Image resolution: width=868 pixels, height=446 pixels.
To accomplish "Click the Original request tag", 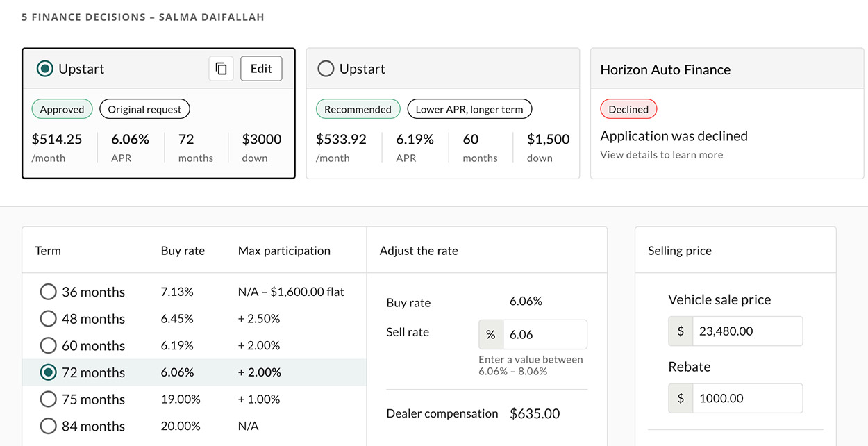I will point(144,109).
